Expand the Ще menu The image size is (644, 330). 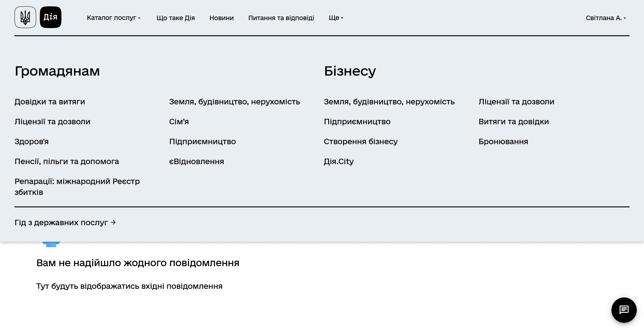click(336, 18)
